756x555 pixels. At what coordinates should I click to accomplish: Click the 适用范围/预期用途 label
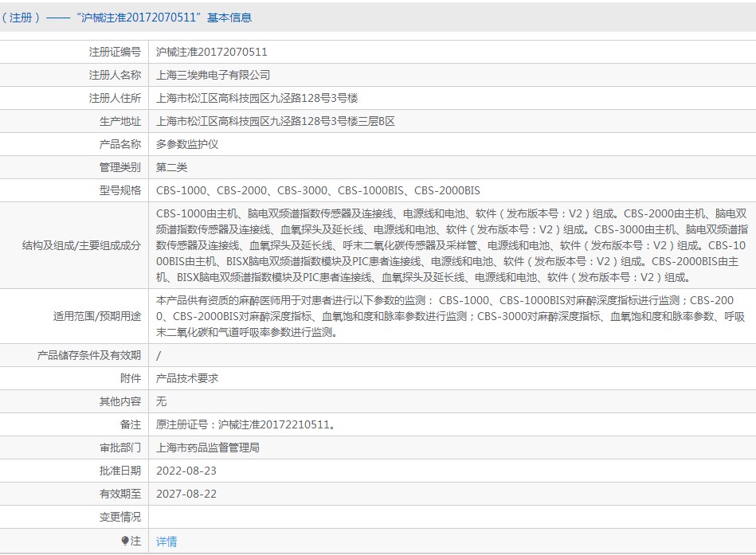click(x=97, y=317)
